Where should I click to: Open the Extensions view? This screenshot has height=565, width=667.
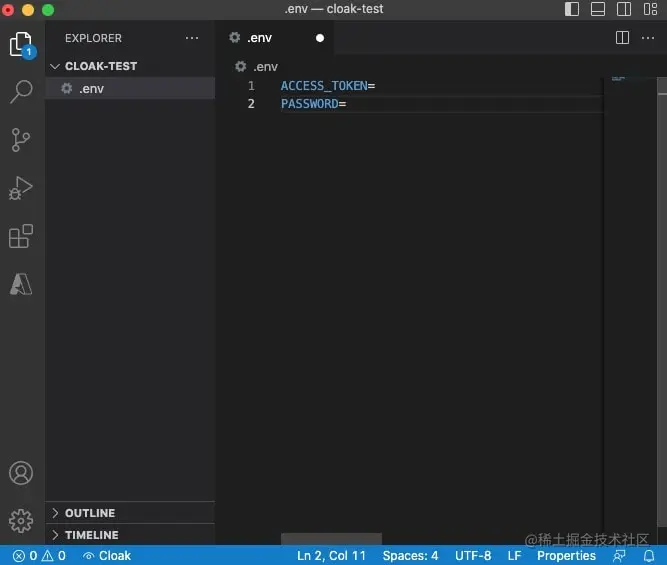pyautogui.click(x=21, y=236)
